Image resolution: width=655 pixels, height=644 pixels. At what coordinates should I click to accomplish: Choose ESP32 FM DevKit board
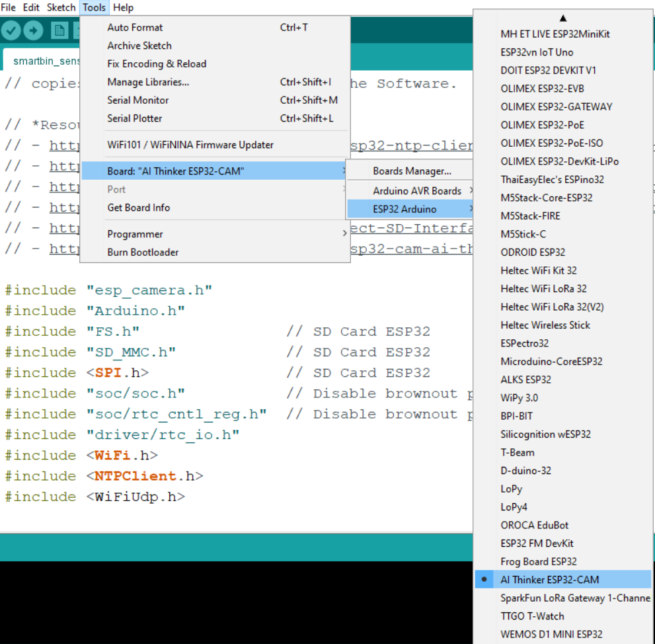(562, 543)
